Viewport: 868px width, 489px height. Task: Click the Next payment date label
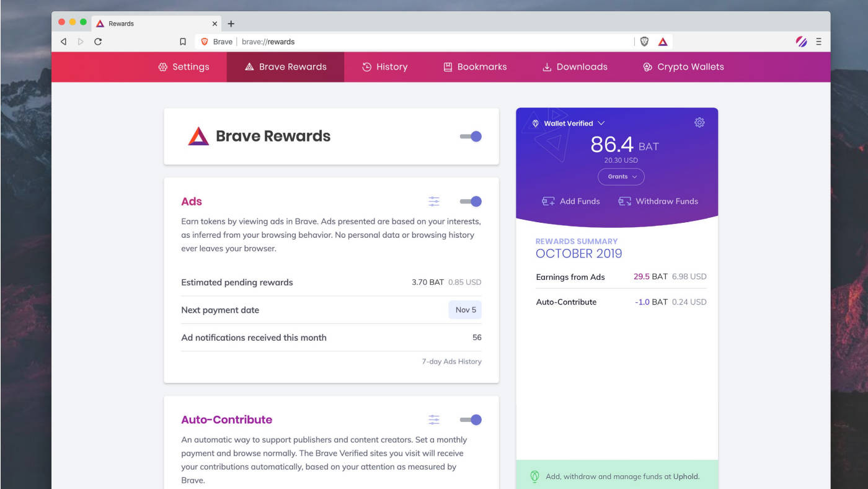[220, 310]
